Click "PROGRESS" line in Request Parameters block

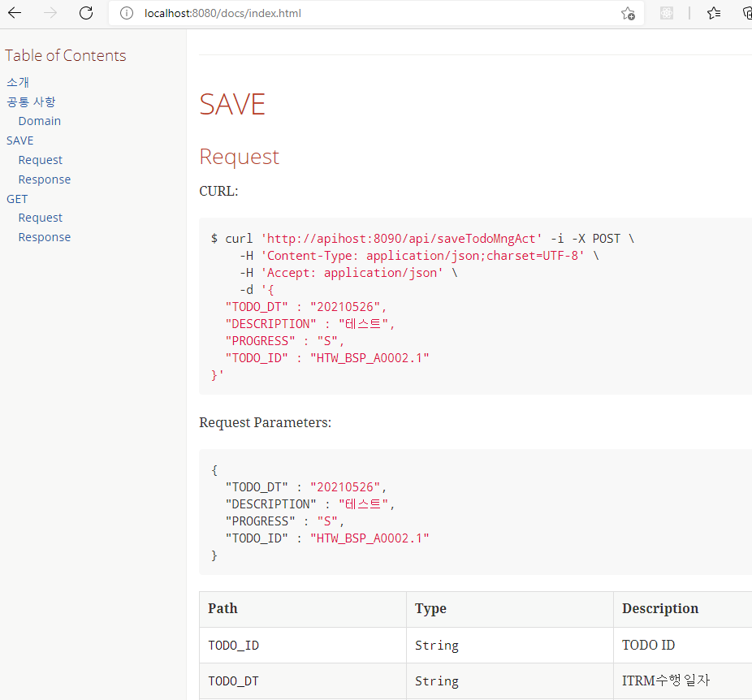[285, 521]
